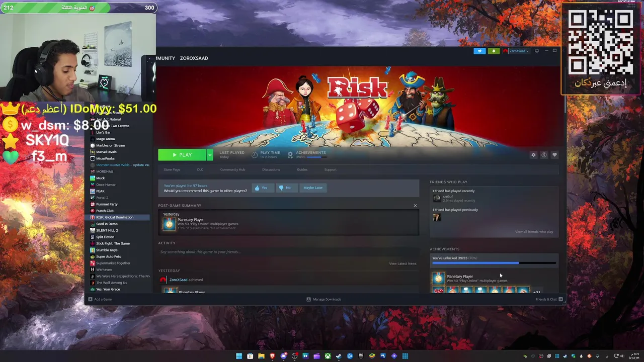Select PEAK in the library list
The height and width of the screenshot is (362, 644).
(101, 191)
